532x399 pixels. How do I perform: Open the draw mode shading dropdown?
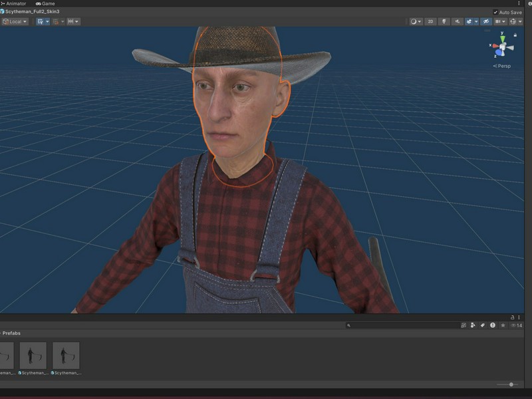pyautogui.click(x=416, y=21)
